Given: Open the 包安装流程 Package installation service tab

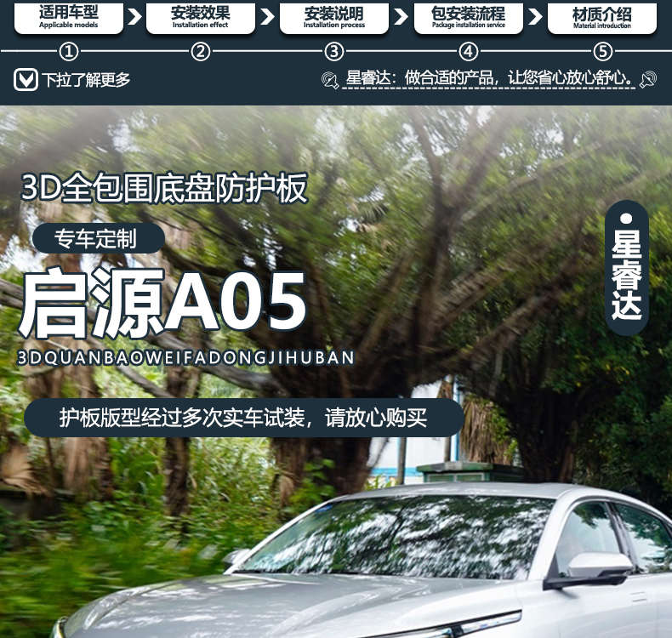Looking at the screenshot, I should (468, 18).
